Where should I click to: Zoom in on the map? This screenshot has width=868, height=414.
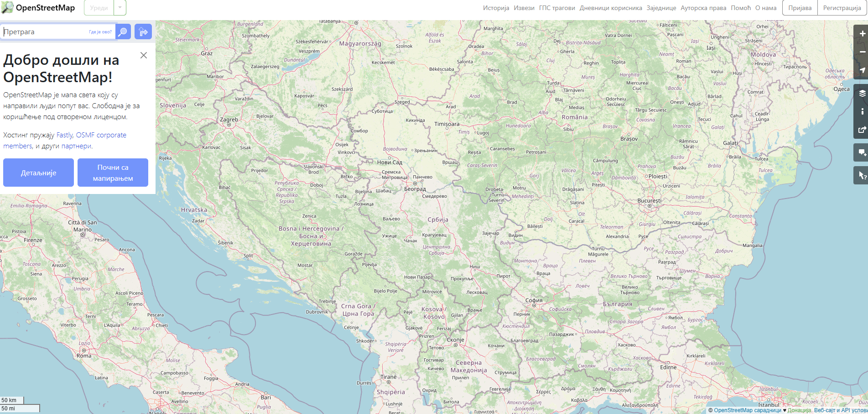tap(862, 34)
